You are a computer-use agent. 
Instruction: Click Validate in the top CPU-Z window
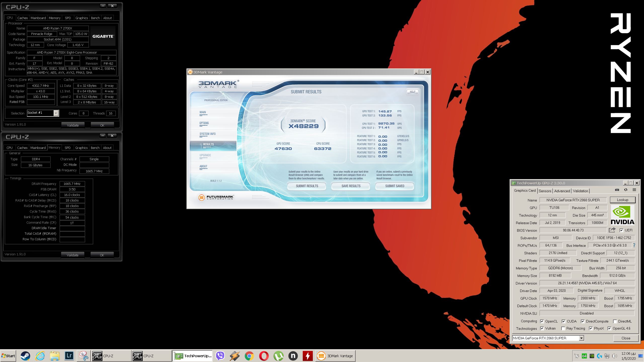(x=73, y=125)
